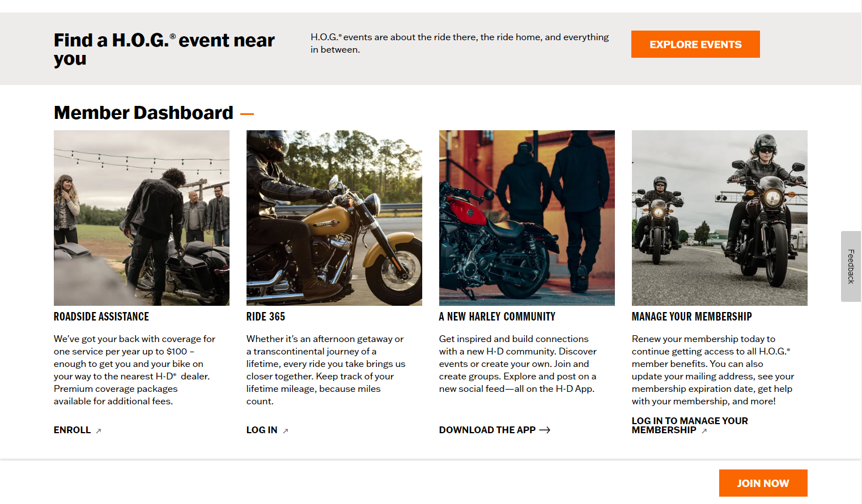
Task: Open the red motorcycle community image
Action: 527,218
